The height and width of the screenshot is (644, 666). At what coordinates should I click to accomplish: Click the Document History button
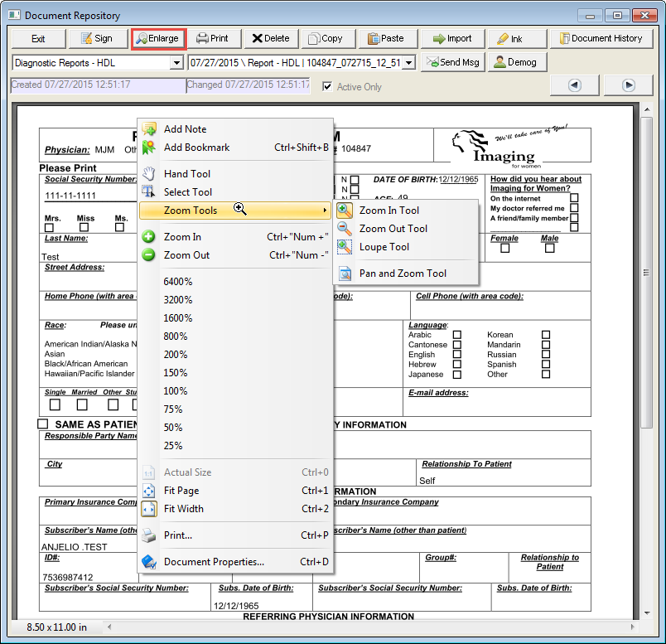pos(601,38)
